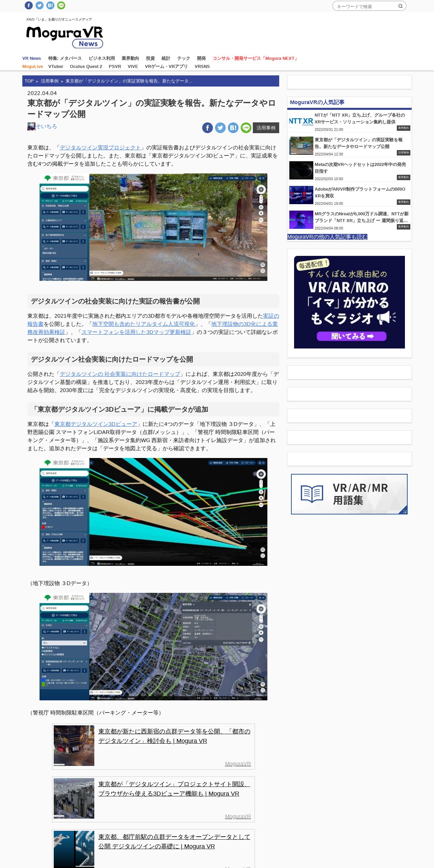
Task: Open the PSVR submenu link
Action: pos(115,66)
